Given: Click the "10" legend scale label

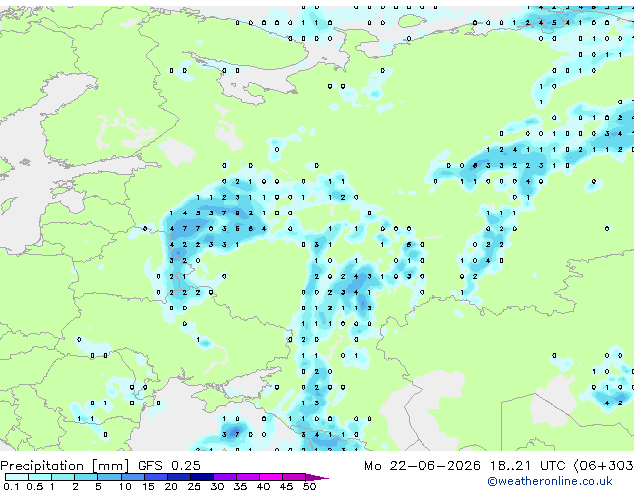Looking at the screenshot, I should [125, 486].
